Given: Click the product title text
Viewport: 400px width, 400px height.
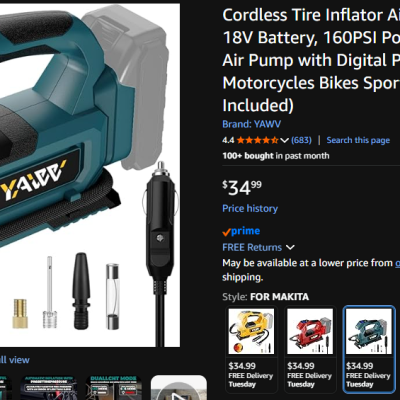Looking at the screenshot, I should point(311,60).
